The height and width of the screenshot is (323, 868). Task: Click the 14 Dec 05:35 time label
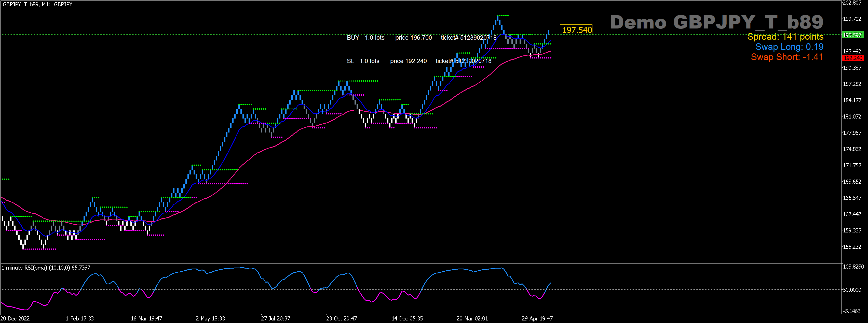point(407,318)
